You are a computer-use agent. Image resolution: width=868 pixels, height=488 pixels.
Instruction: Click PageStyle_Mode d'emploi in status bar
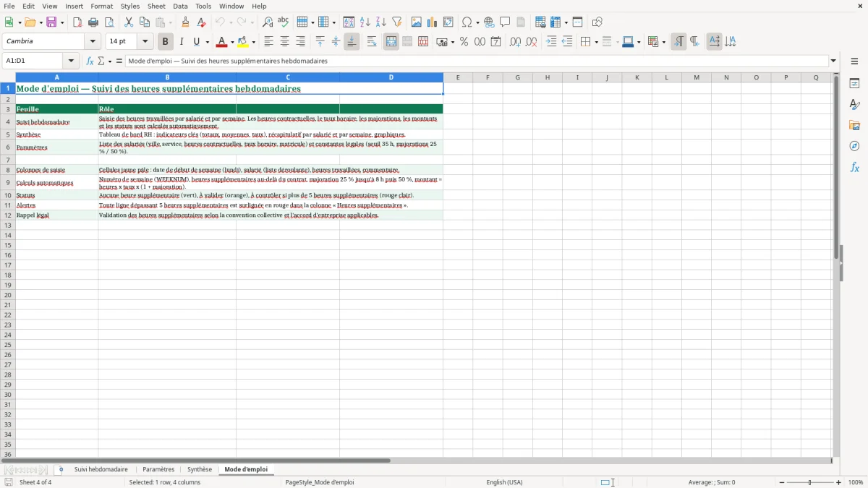coord(320,482)
